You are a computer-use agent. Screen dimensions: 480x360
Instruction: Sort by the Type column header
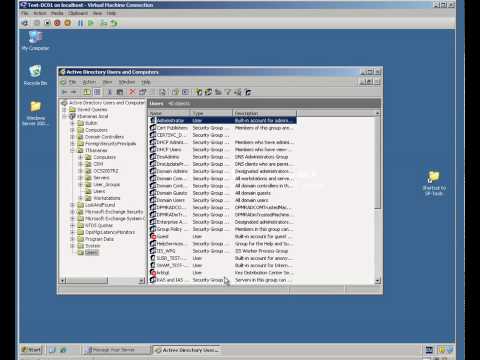coord(211,113)
